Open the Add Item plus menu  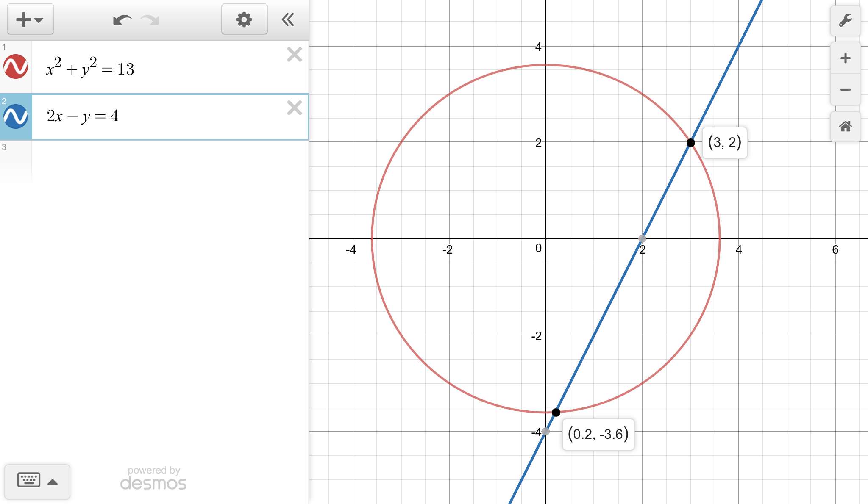30,19
